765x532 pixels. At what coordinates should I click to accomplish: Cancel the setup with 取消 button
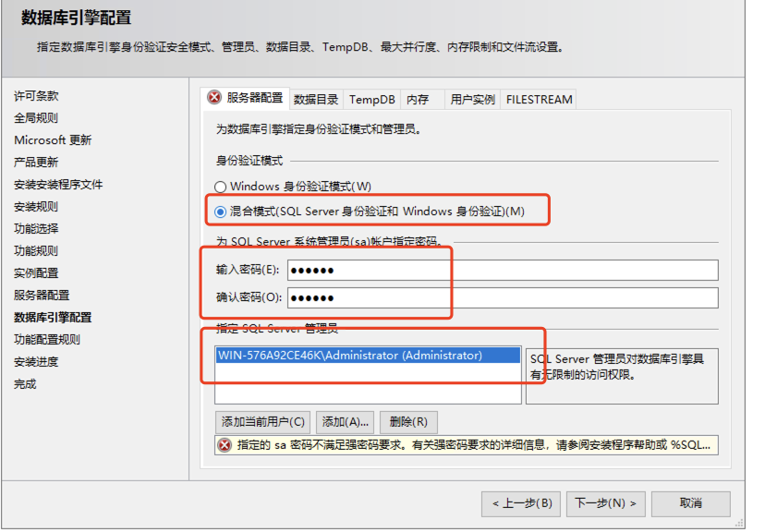[x=690, y=503]
